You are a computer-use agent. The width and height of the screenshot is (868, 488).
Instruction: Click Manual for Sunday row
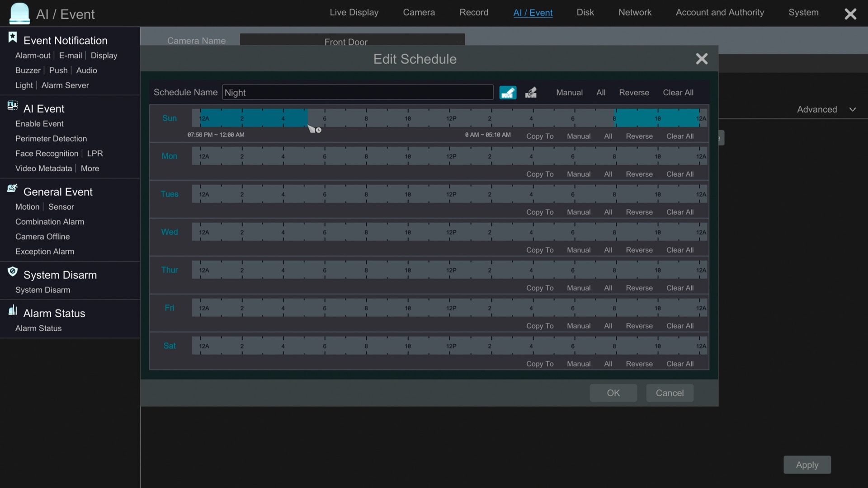pyautogui.click(x=579, y=136)
